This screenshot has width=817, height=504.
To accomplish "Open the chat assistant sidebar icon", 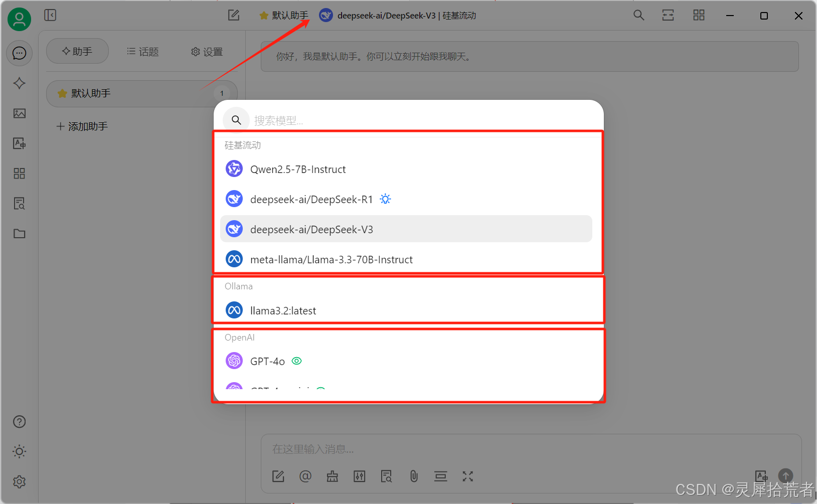I will (19, 53).
